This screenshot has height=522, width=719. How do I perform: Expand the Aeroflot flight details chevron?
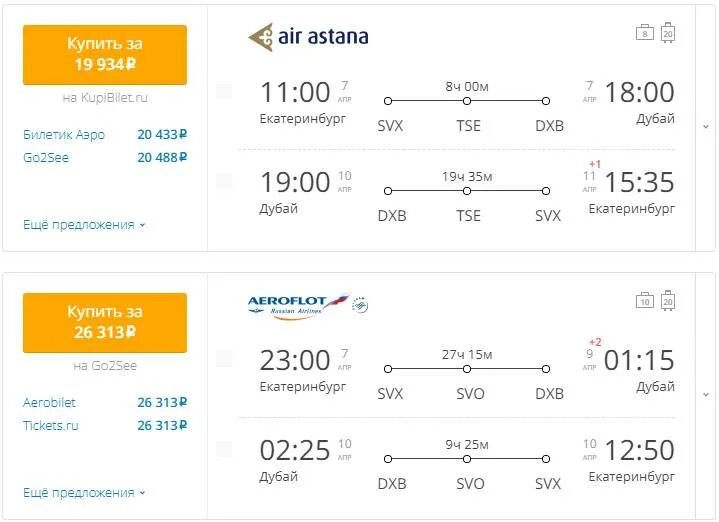click(x=706, y=395)
